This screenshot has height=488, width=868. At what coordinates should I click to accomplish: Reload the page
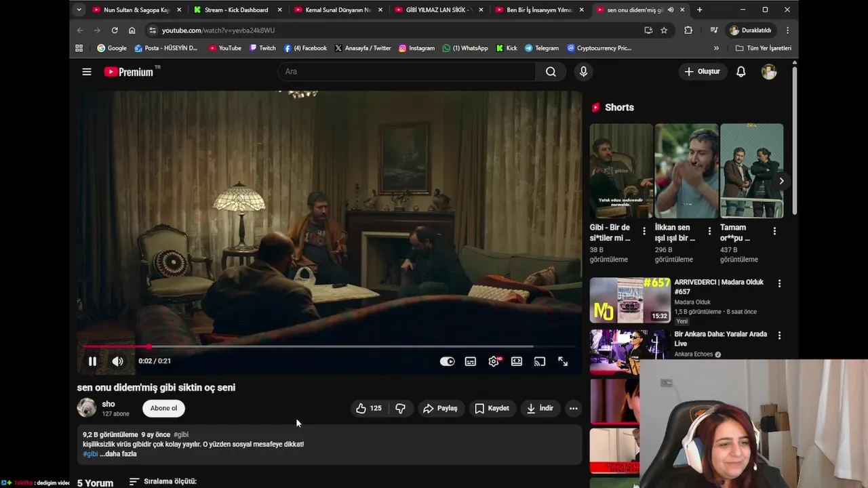point(115,30)
